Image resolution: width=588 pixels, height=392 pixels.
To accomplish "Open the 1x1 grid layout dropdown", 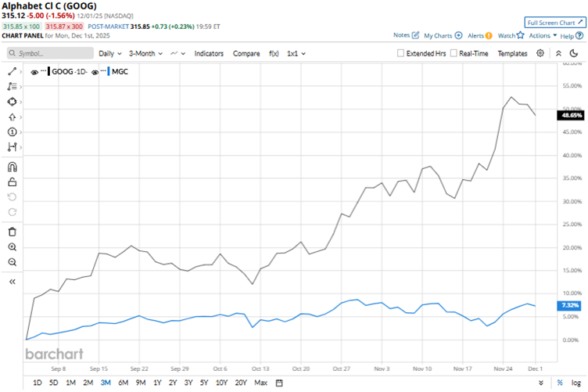I will pos(296,54).
